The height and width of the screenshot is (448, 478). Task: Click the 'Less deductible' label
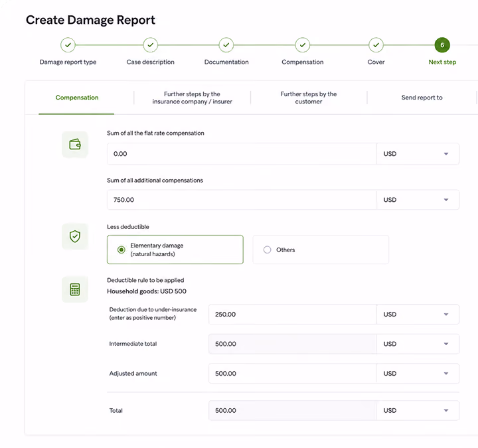(128, 227)
